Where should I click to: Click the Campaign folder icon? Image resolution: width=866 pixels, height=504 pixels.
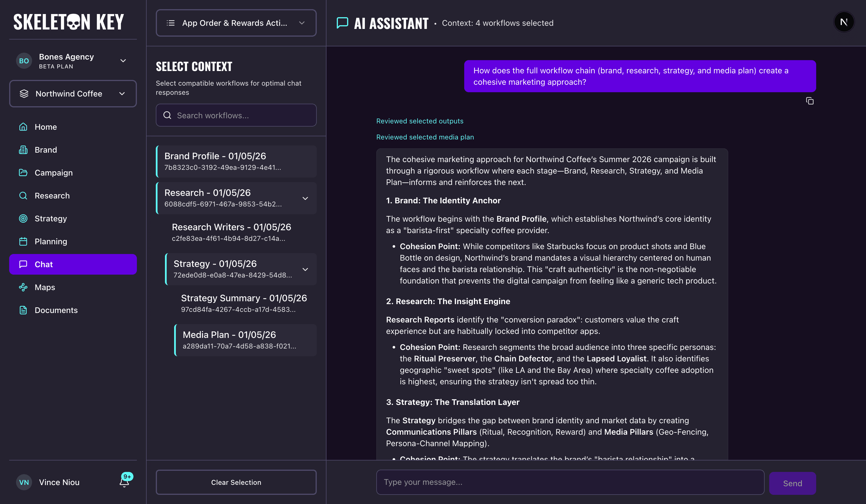point(23,172)
